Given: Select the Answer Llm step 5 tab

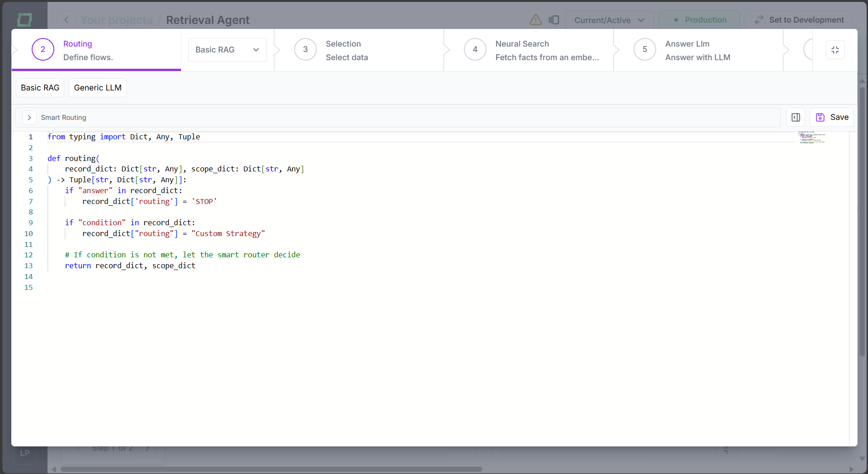Looking at the screenshot, I should tap(698, 50).
